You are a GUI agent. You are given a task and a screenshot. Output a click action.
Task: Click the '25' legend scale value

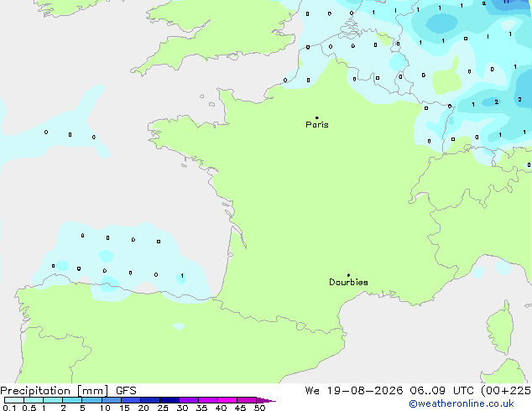pyautogui.click(x=163, y=408)
